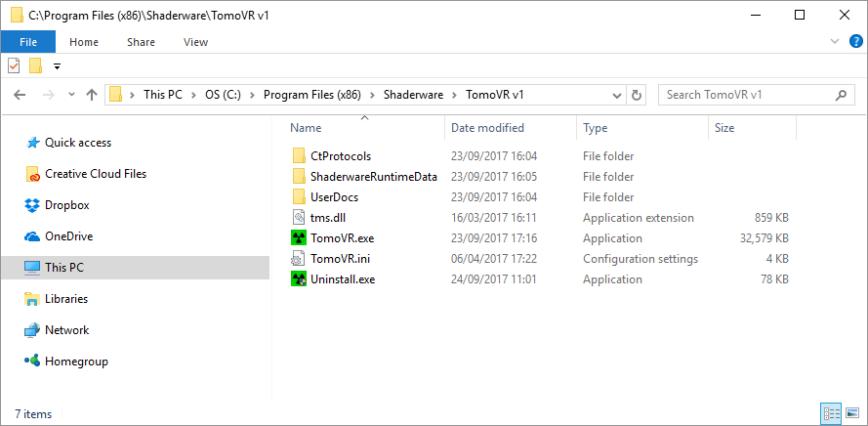This screenshot has height=426, width=868.
Task: Select the Uninstall.exe application icon
Action: click(299, 279)
